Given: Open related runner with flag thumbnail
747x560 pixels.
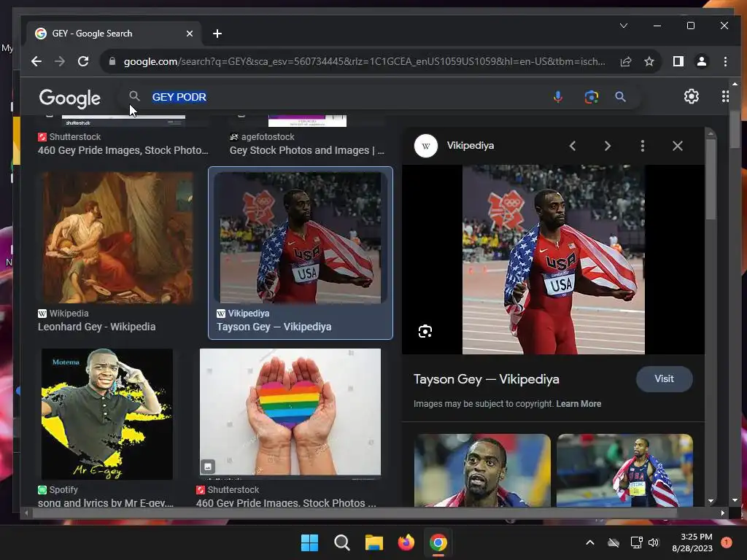Looking at the screenshot, I should click(624, 470).
